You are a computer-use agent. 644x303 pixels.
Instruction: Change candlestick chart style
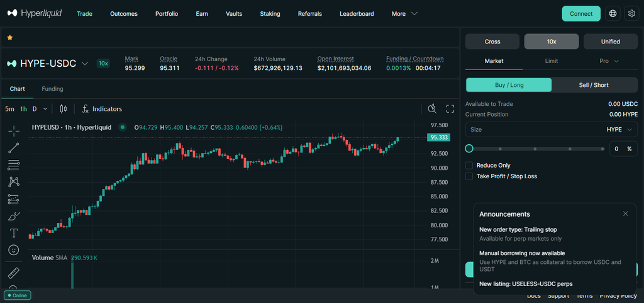64,109
